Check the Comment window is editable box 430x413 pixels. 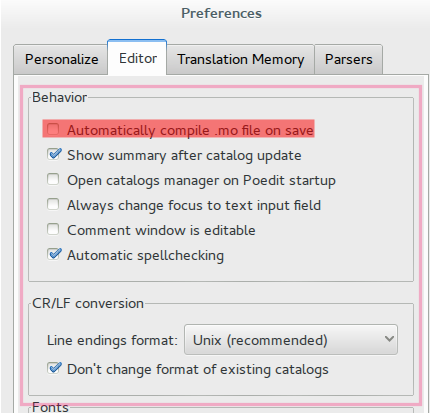[x=53, y=229]
